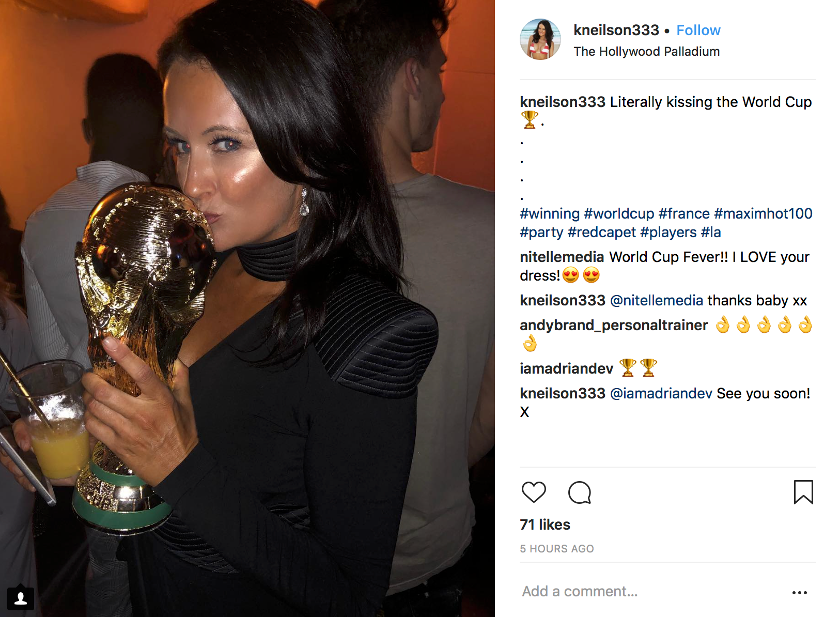Open the @iamadriandev mention
The height and width of the screenshot is (617, 840).
click(661, 393)
